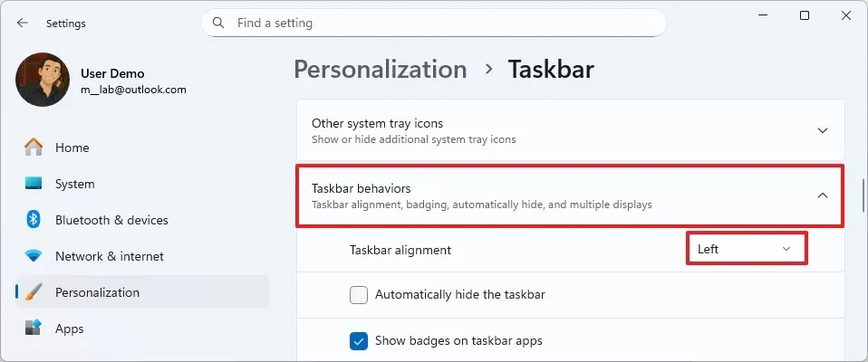The height and width of the screenshot is (362, 868).
Task: Navigate to Personalization breadcrumb link
Action: coord(381,69)
